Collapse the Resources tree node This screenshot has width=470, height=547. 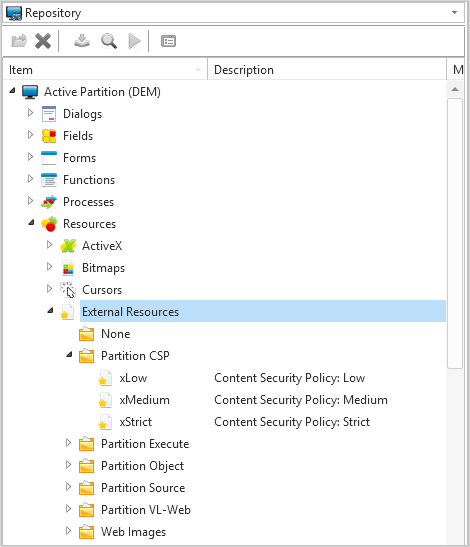[31, 223]
